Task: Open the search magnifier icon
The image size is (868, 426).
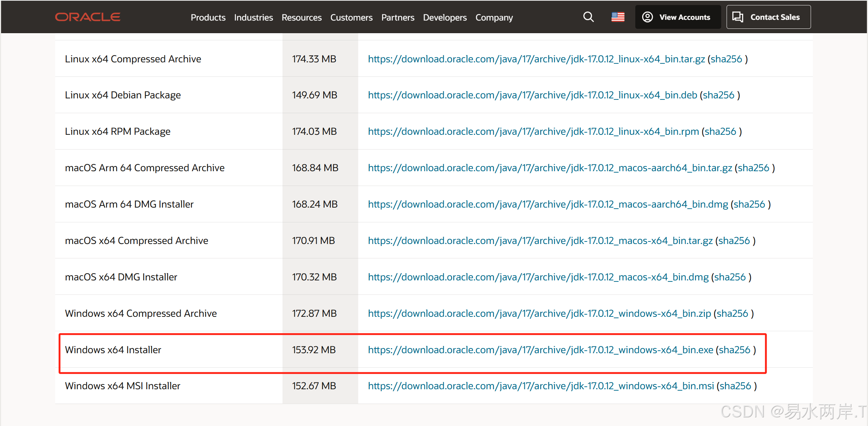Action: click(x=588, y=17)
